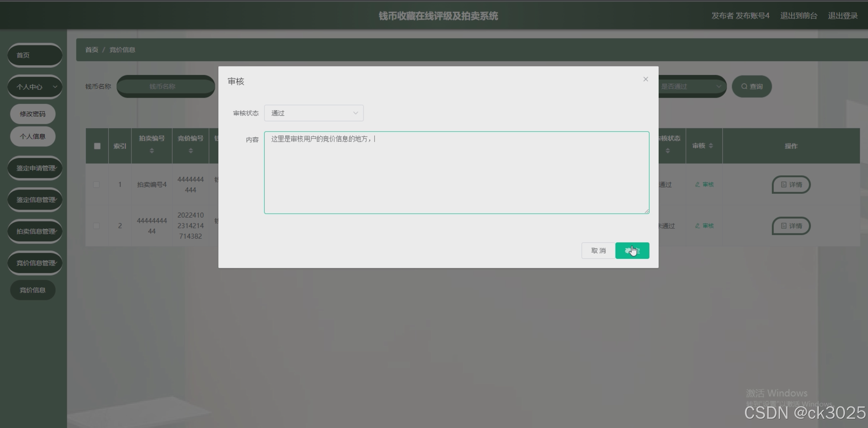Click 退出登录 in the header

click(x=842, y=16)
